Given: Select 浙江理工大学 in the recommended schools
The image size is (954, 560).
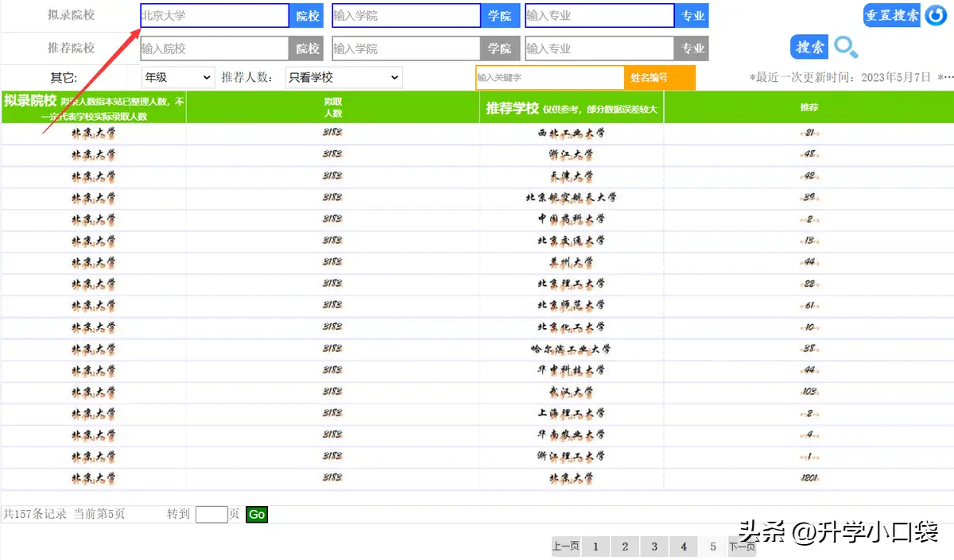Looking at the screenshot, I should 571,457.
